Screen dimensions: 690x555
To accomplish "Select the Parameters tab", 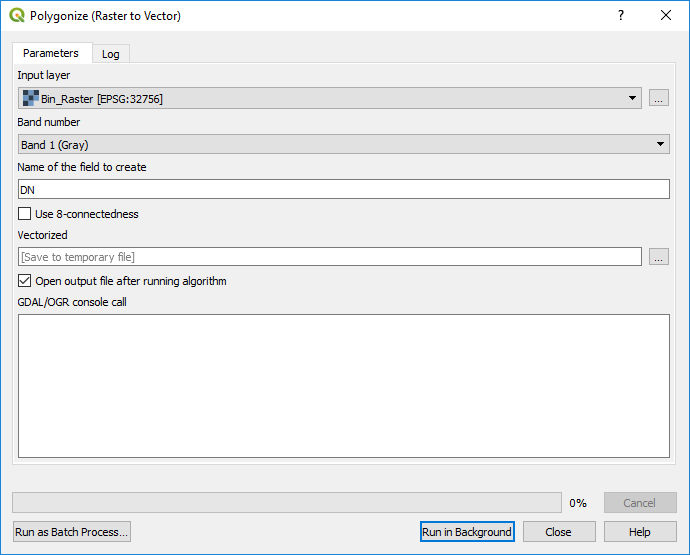I will (x=51, y=53).
